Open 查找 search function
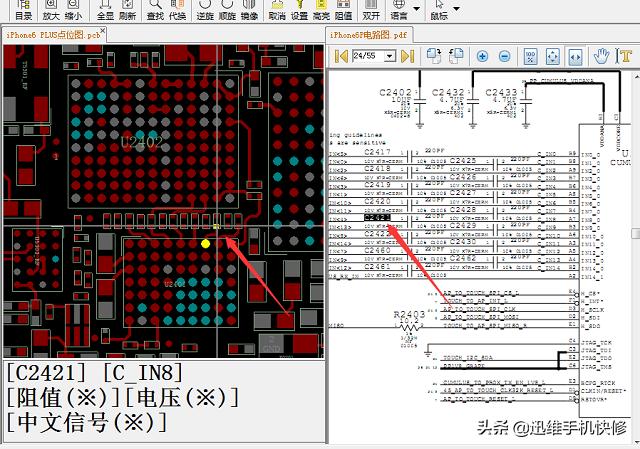The width and height of the screenshot is (640, 449). 155,10
